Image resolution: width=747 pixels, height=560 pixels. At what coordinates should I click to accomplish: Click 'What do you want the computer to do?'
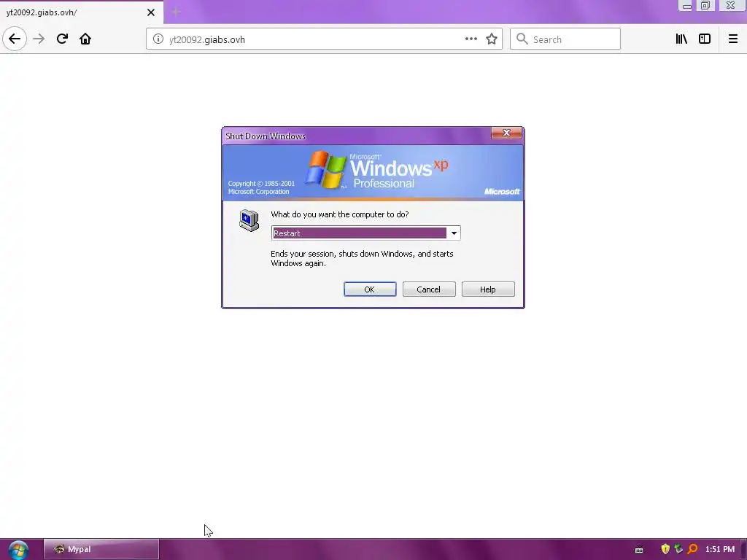[340, 215]
